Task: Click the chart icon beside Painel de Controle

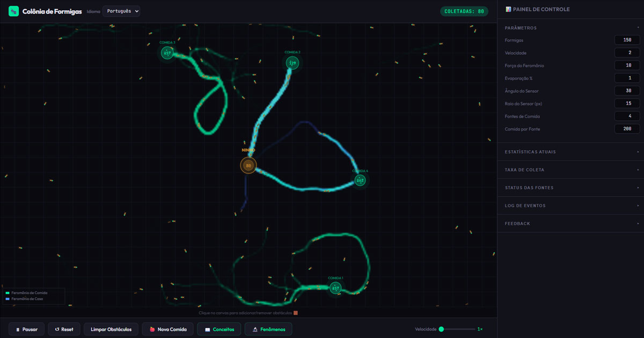Action: (x=508, y=10)
